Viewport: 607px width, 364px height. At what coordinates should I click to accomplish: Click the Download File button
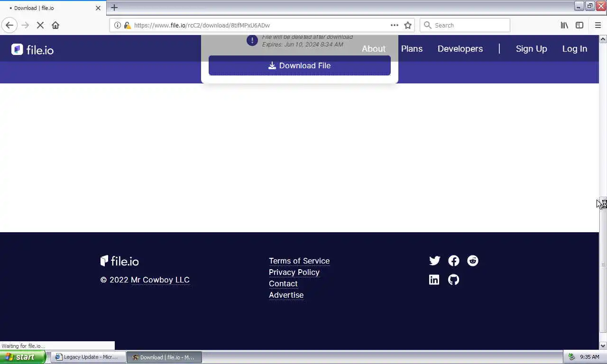pos(300,65)
